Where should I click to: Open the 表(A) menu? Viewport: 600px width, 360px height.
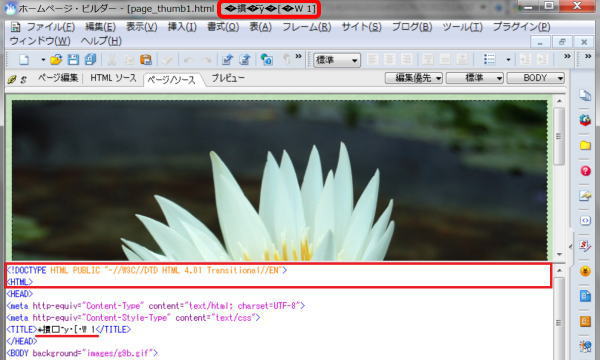pos(261,27)
